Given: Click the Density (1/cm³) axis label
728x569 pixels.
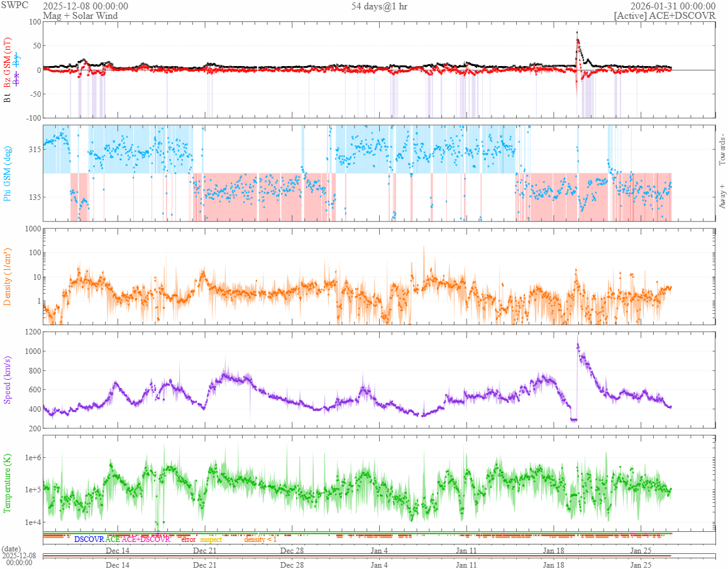Looking at the screenshot, I should 8,275.
